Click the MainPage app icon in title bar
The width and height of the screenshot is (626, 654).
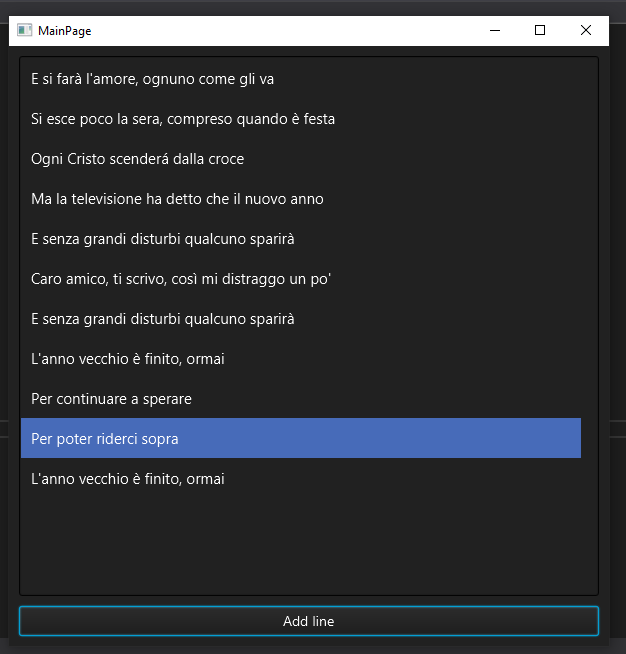(x=25, y=30)
